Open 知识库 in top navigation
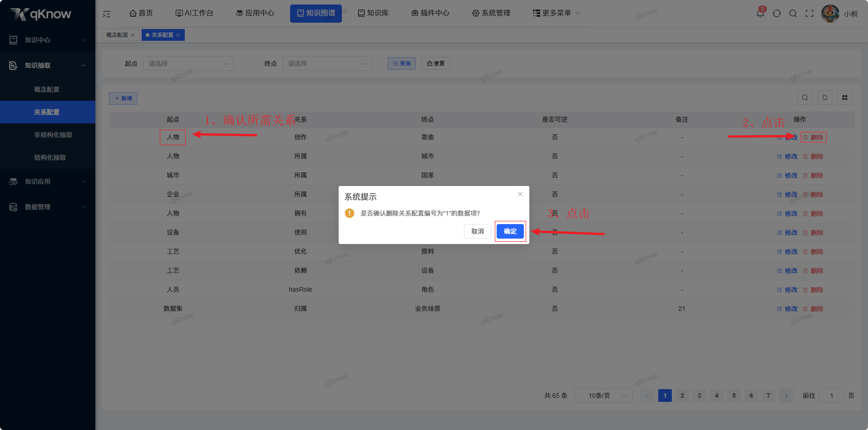 [373, 13]
